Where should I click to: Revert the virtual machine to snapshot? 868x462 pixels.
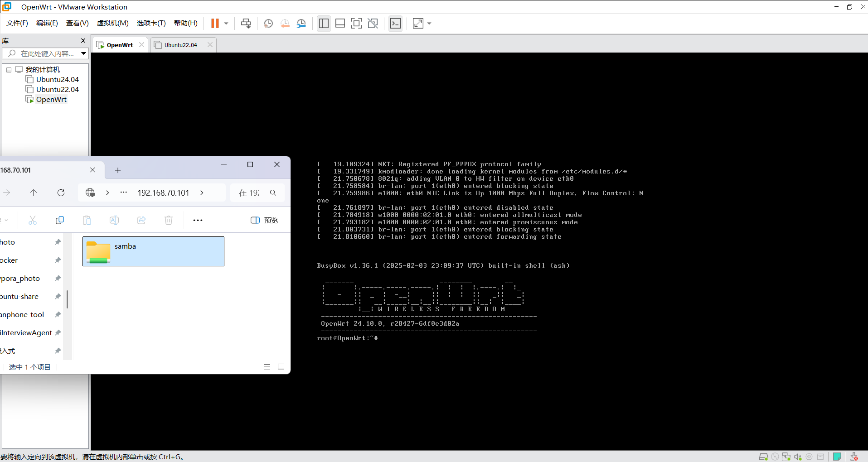point(285,24)
